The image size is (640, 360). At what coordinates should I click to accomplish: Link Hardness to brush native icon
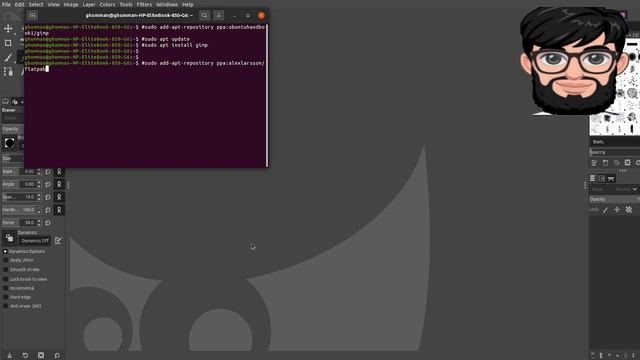pos(59,210)
